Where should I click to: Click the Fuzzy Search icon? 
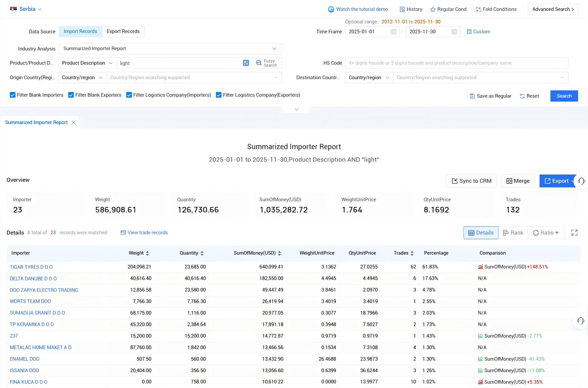tap(259, 63)
